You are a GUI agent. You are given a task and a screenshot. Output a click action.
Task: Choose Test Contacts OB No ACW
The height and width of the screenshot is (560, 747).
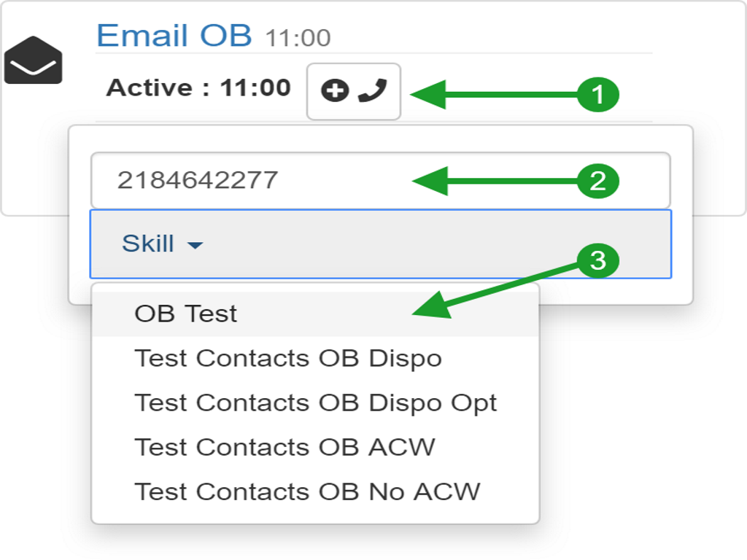[x=307, y=491]
